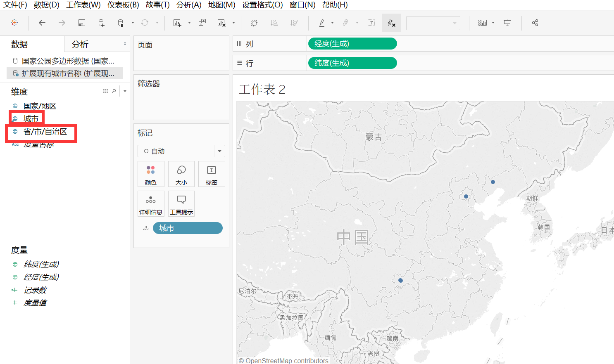Open the 地图 menu
The image size is (614, 364).
click(221, 5)
